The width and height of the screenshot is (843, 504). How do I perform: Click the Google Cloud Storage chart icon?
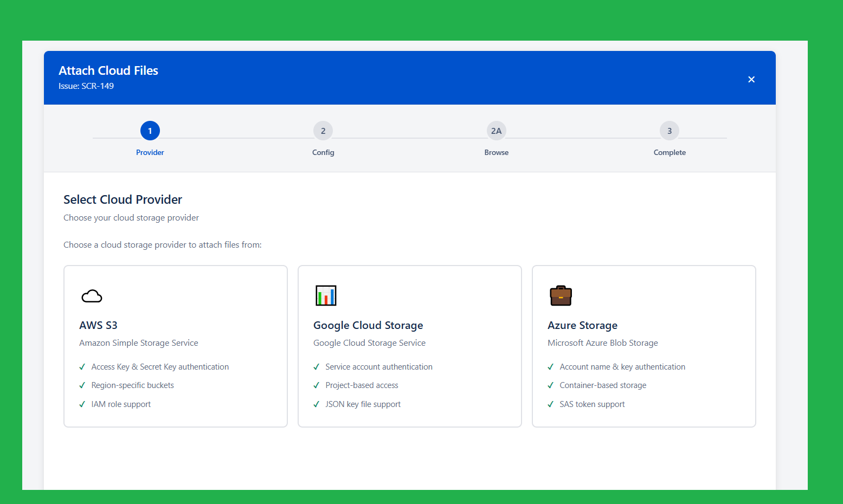[326, 295]
